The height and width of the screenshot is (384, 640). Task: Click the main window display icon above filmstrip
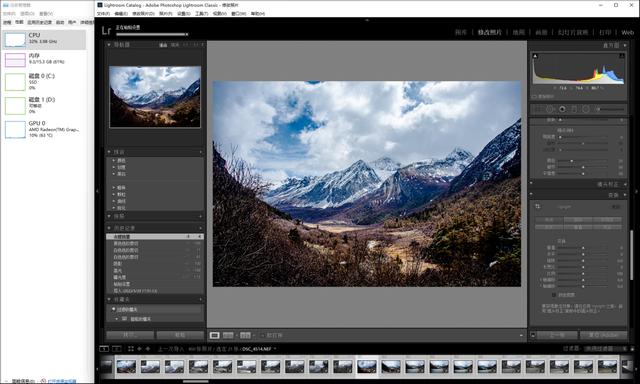pyautogui.click(x=104, y=348)
